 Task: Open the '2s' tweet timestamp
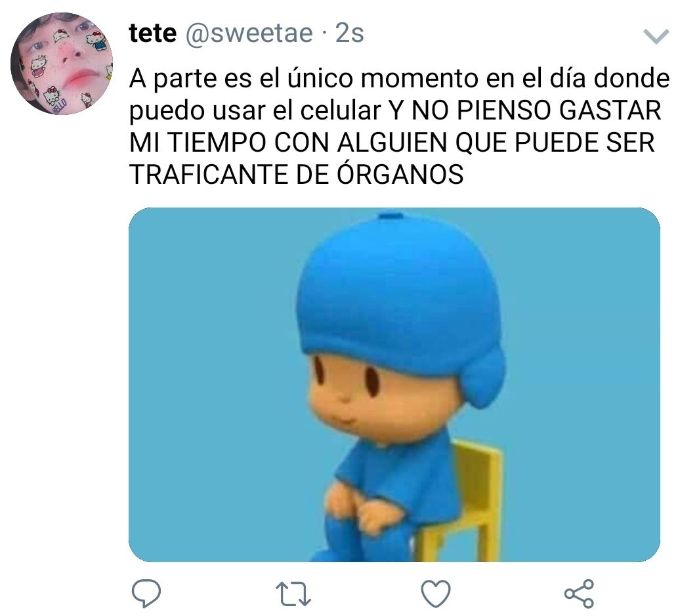pos(349,33)
